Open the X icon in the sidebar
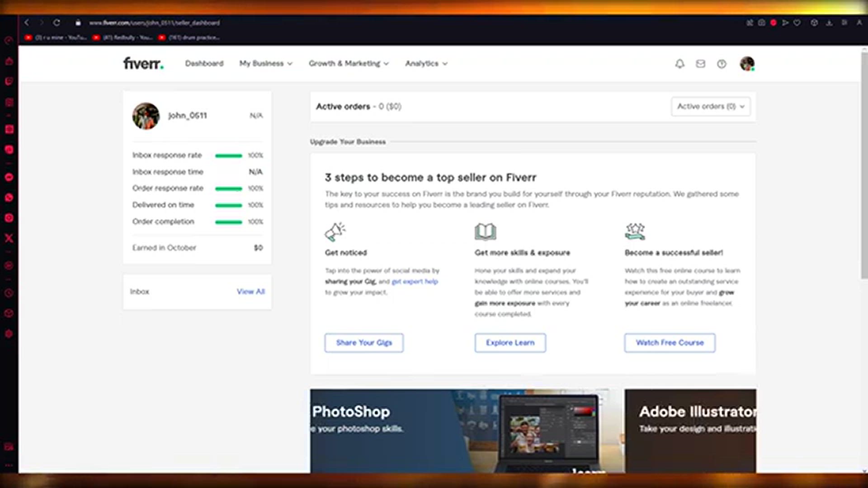 [x=9, y=238]
